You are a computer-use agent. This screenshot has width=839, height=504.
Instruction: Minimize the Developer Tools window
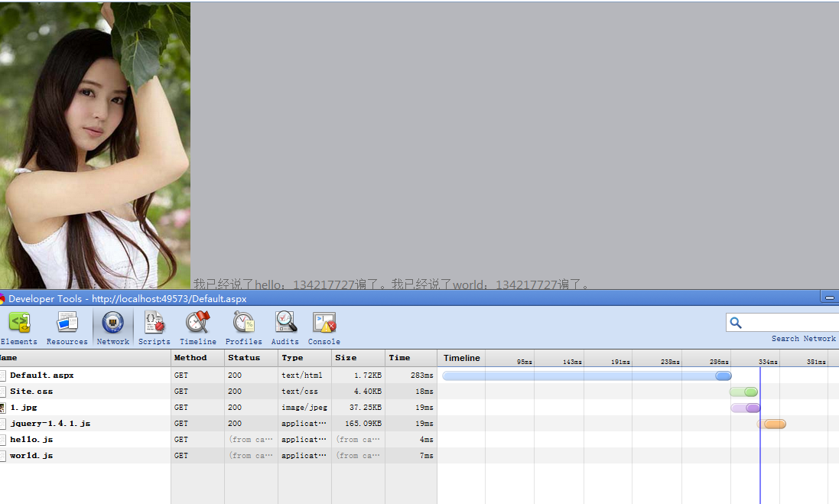(829, 298)
